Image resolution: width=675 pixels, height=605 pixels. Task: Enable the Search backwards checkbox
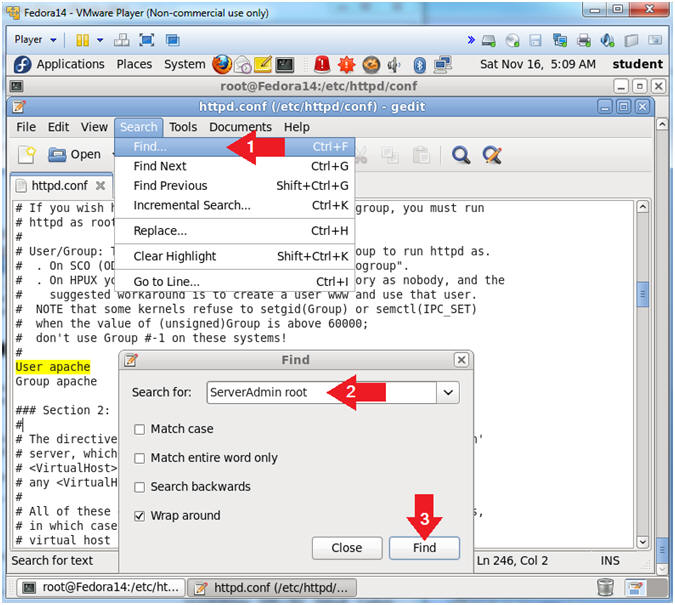pyautogui.click(x=139, y=487)
